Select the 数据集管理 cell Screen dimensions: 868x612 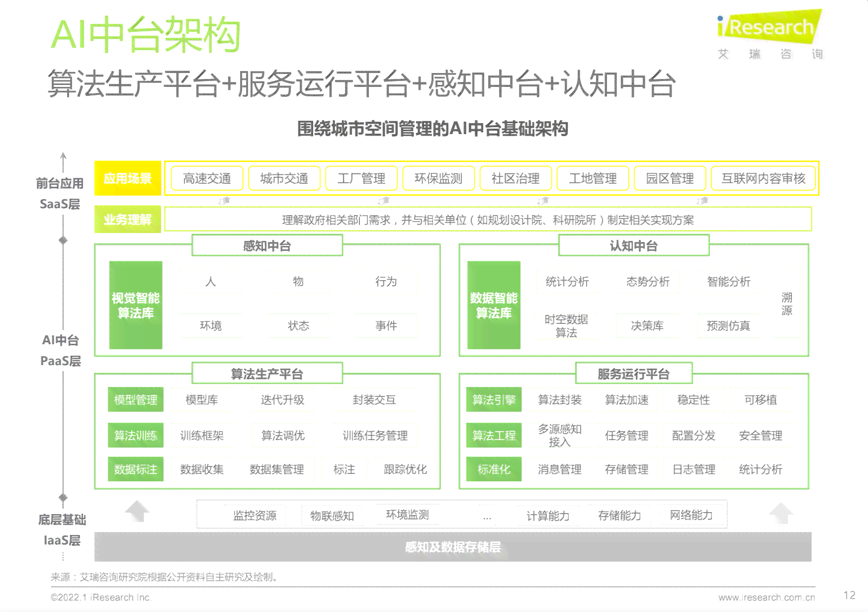click(x=277, y=469)
